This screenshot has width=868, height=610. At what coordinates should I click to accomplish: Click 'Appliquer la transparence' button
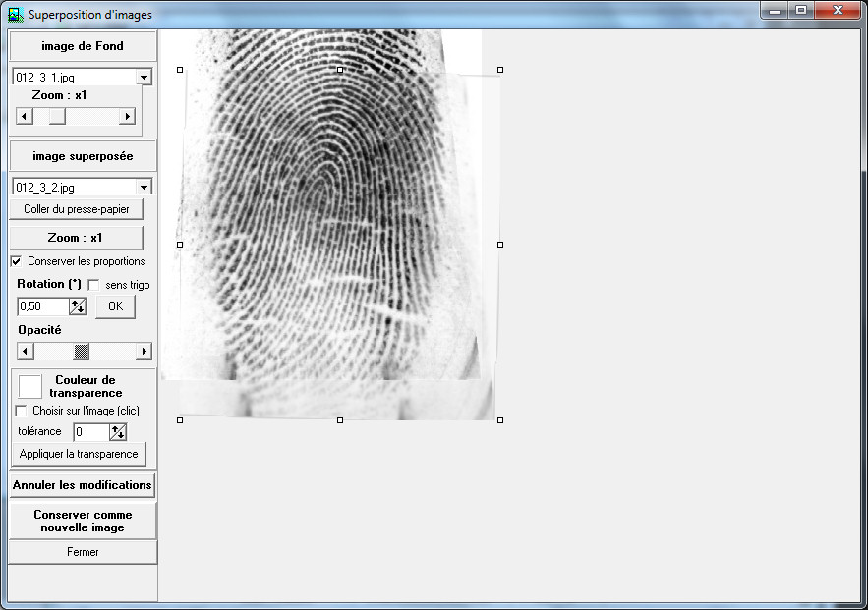[79, 454]
